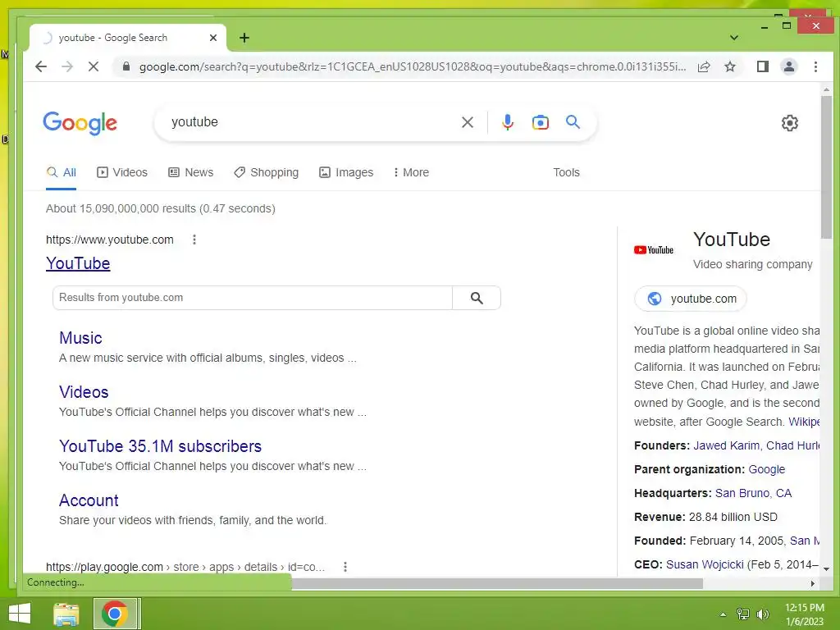Open the YouTube result title link
Viewport: 840px width, 630px height.
click(78, 263)
